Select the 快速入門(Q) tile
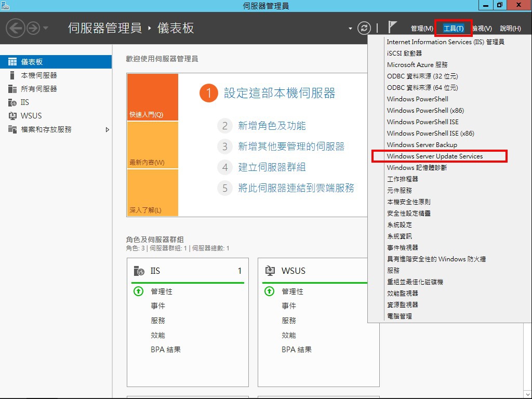 tap(153, 97)
